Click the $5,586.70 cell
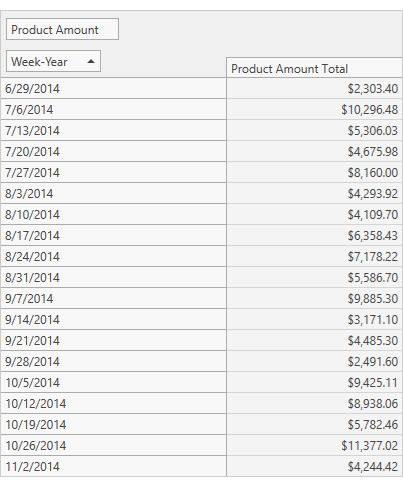Image resolution: width=403 pixels, height=487 pixels. 314,277
